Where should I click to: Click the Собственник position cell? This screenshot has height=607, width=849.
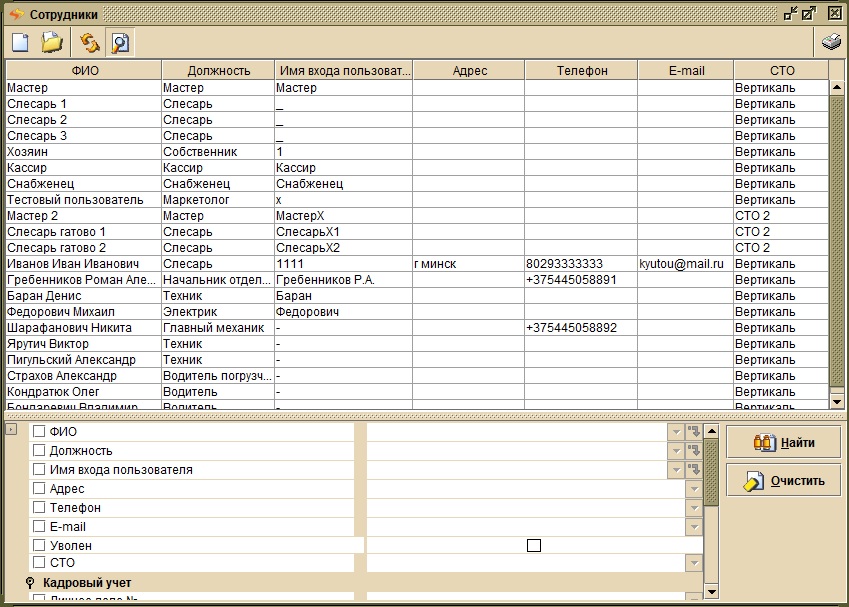tap(218, 152)
